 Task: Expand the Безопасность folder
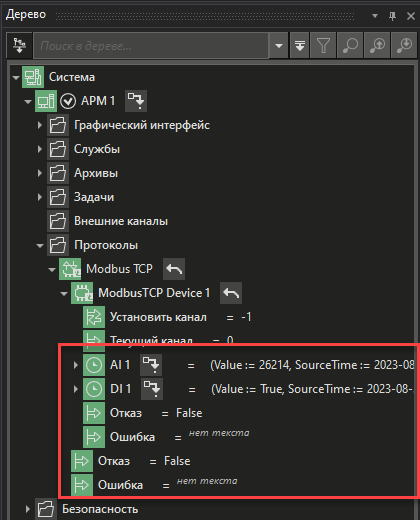(x=28, y=509)
